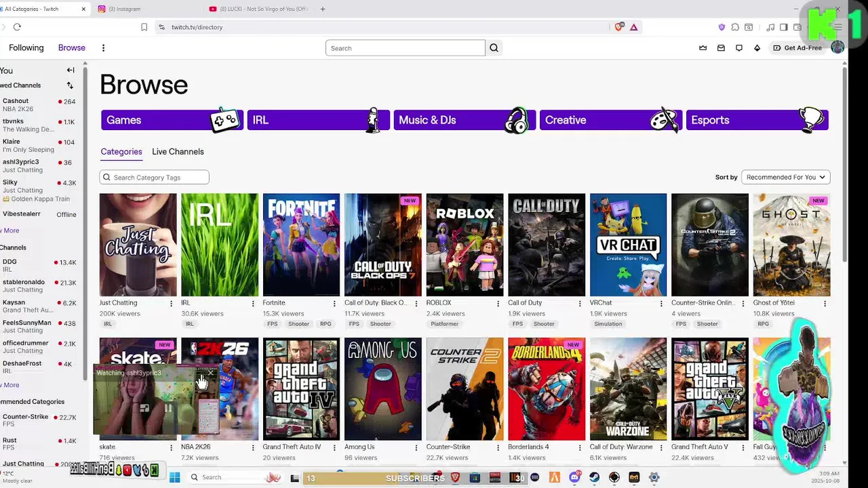Open the options menu for Fortnite category
Viewport: 868px width, 488px height.
[x=334, y=304]
